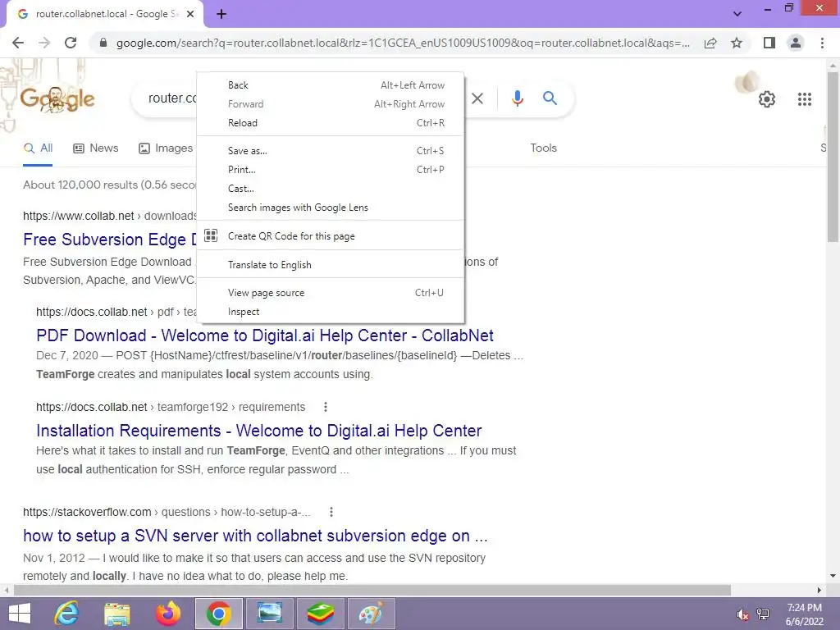Click the scroll right arrow
The height and width of the screenshot is (630, 840).
[x=819, y=591]
